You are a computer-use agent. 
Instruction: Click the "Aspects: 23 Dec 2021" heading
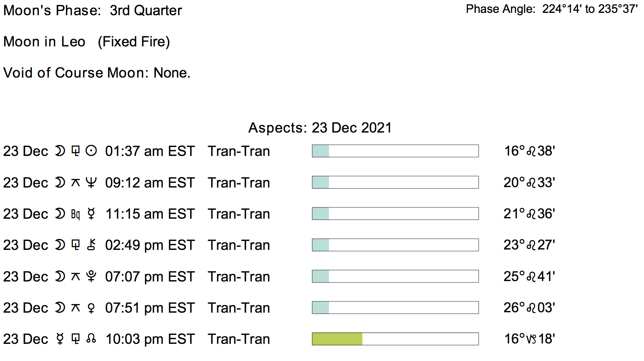click(x=320, y=128)
